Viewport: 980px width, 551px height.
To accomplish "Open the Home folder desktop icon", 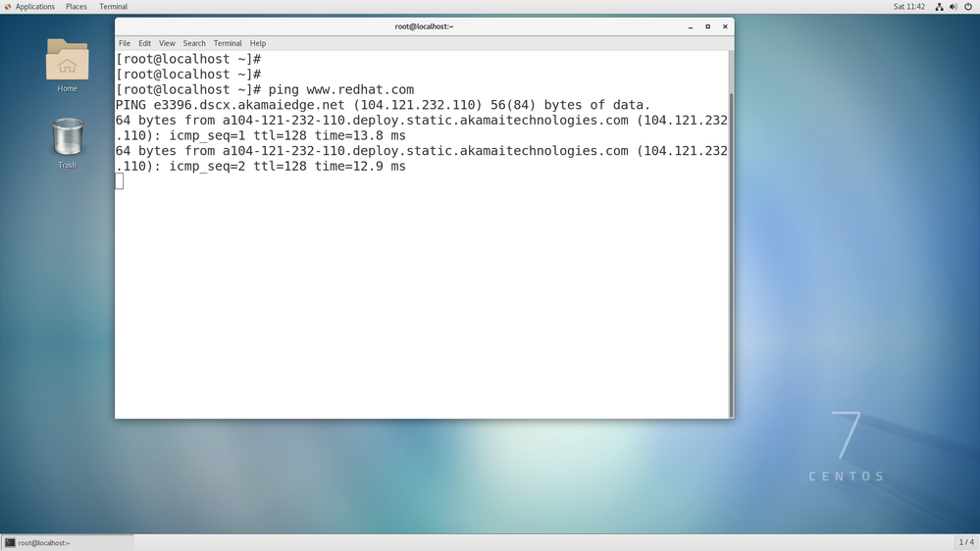I will [67, 62].
